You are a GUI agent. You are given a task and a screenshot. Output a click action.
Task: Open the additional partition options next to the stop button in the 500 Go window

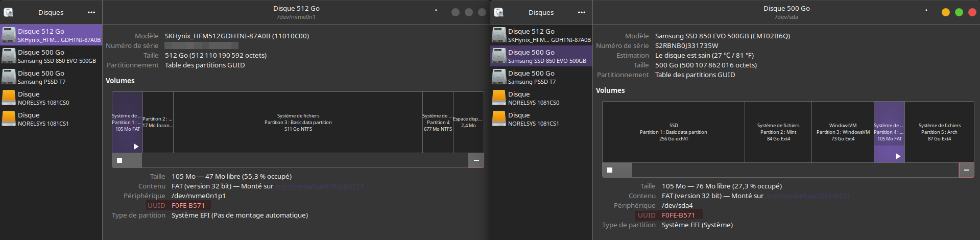coord(625,170)
